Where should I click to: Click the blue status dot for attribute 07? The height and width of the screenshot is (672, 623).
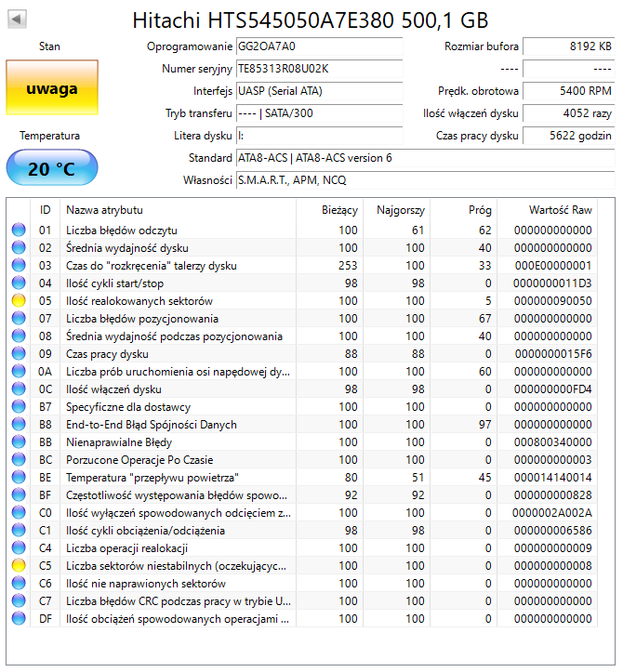point(19,319)
